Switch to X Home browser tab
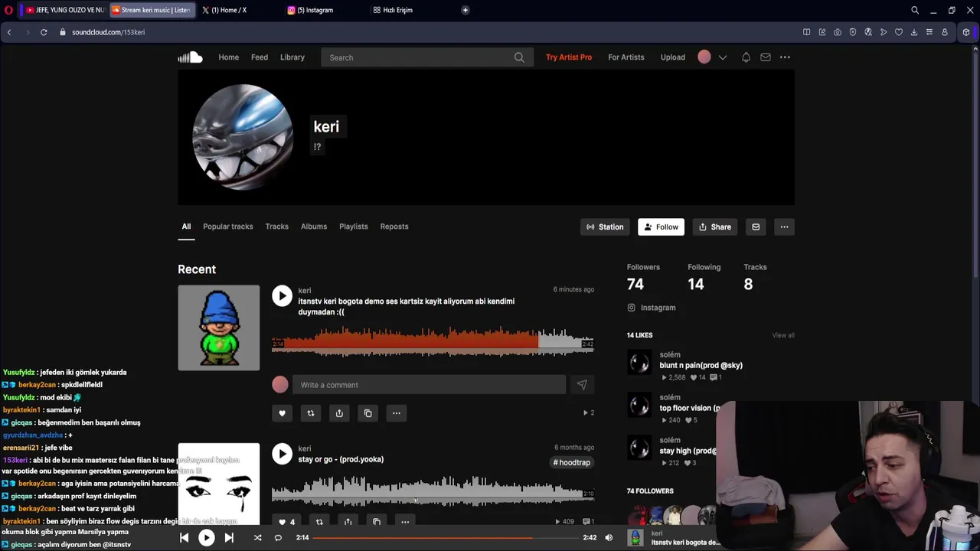 [228, 10]
